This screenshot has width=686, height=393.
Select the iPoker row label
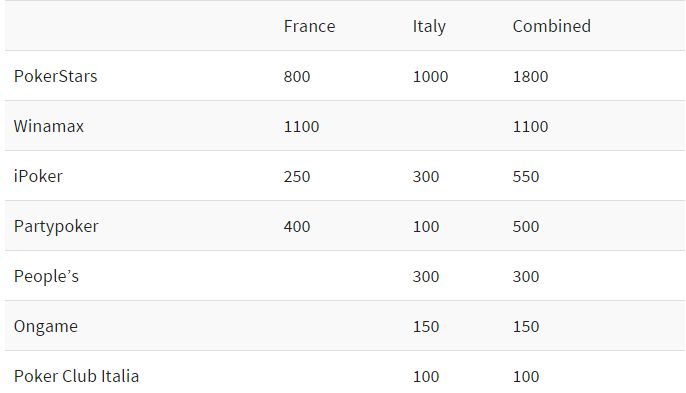[x=38, y=176]
